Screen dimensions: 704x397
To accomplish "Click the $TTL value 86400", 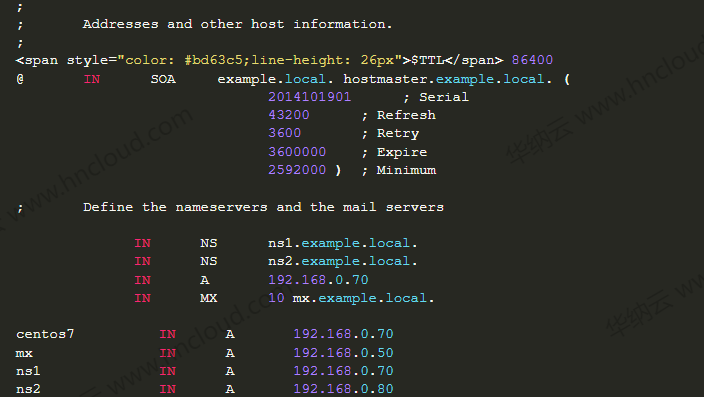I will (532, 60).
